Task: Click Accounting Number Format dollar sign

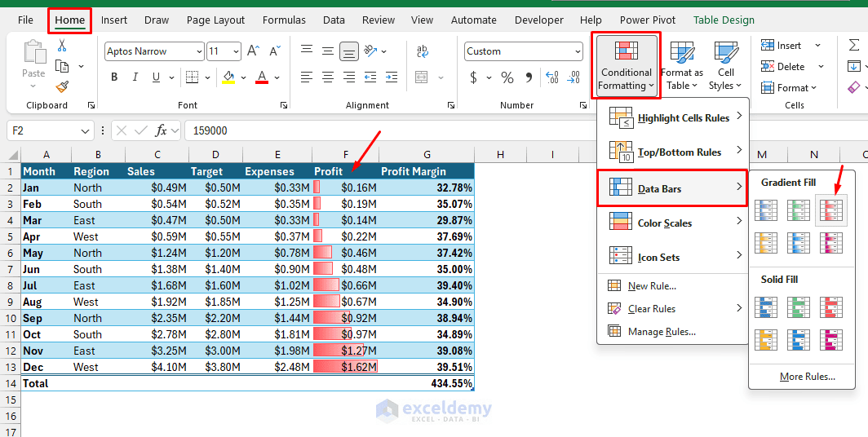Action: (473, 77)
